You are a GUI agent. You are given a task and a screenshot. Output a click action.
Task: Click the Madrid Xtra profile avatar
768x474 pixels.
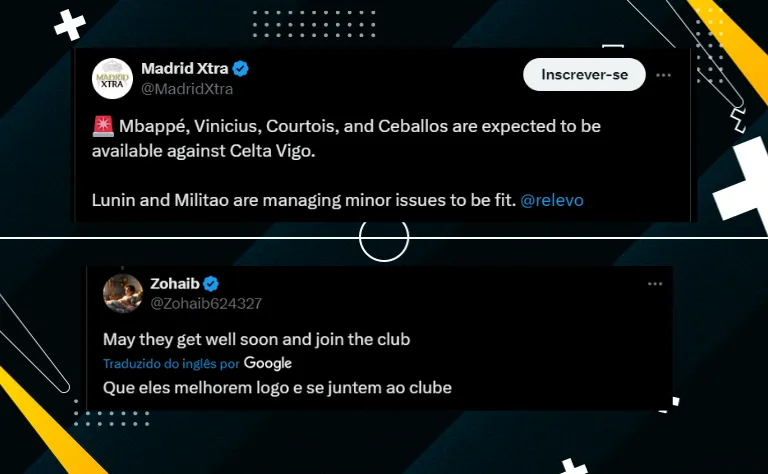click(x=112, y=78)
